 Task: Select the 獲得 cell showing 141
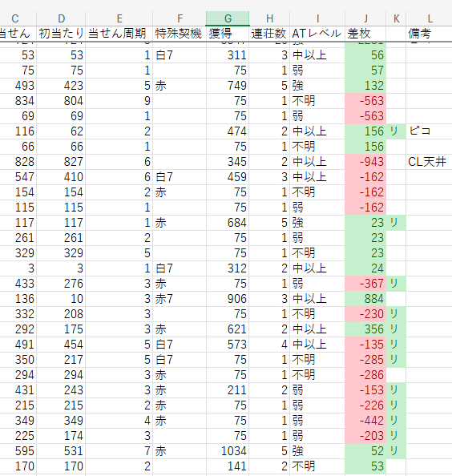(228, 466)
